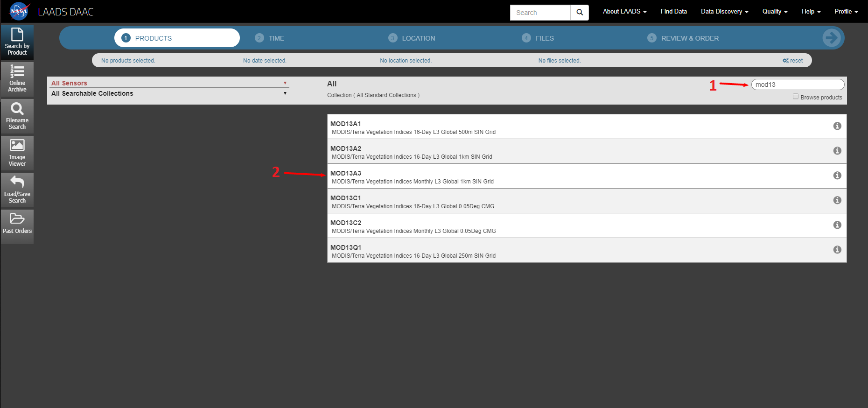Screen dimensions: 868x408
Task: Show info for MOD13C2 product
Action: [x=837, y=225]
